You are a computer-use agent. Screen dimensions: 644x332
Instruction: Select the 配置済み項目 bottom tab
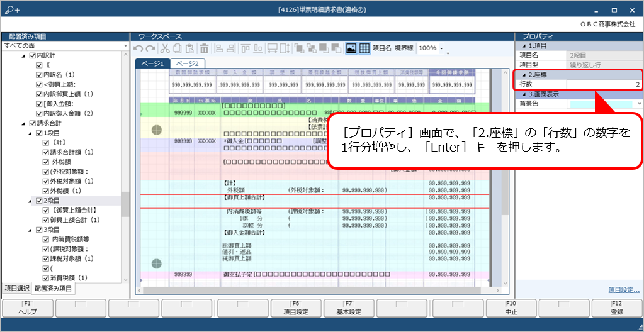tap(54, 289)
